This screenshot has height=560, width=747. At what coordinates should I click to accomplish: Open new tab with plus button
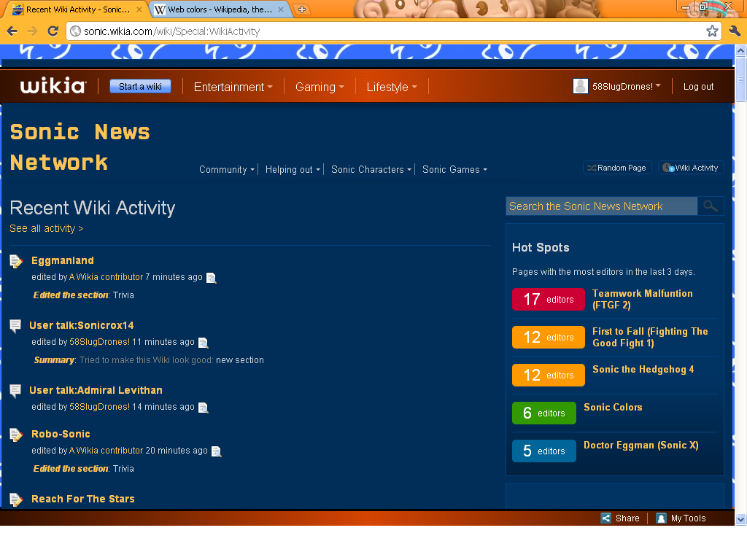tap(302, 9)
